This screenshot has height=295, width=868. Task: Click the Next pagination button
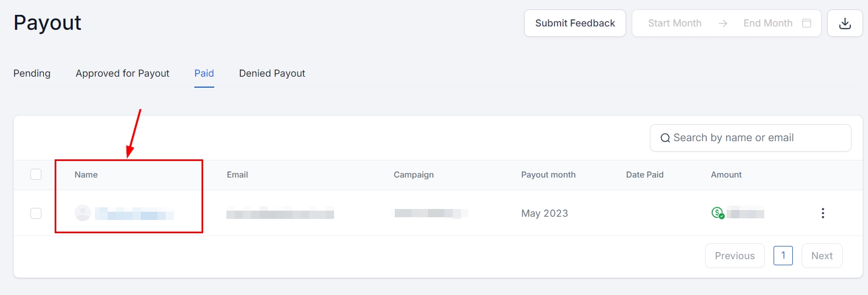tap(822, 256)
